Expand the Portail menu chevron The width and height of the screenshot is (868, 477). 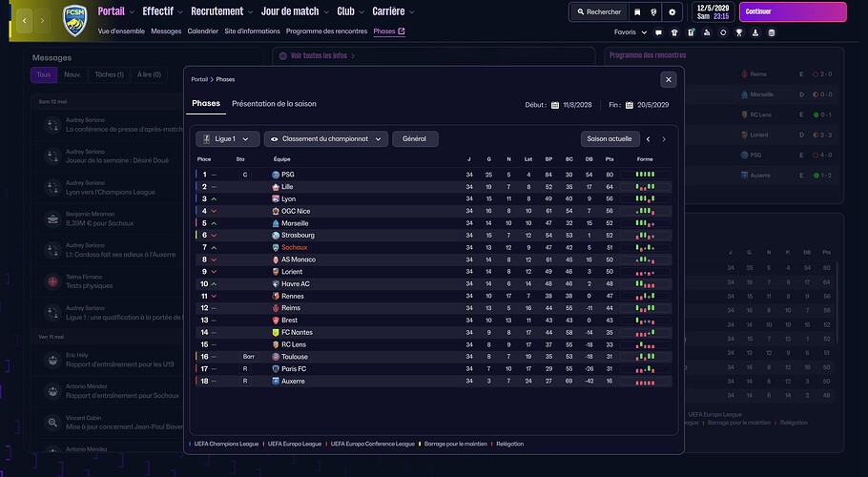click(132, 12)
